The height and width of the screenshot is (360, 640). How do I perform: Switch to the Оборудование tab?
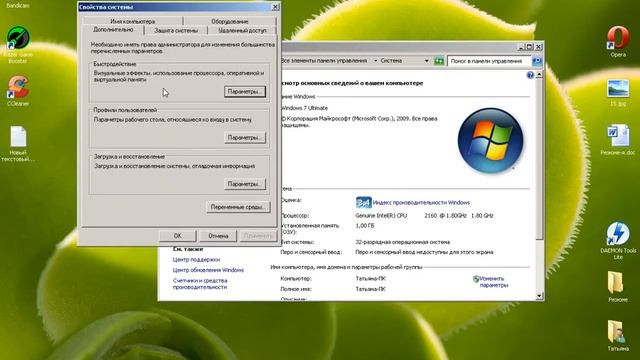(229, 21)
